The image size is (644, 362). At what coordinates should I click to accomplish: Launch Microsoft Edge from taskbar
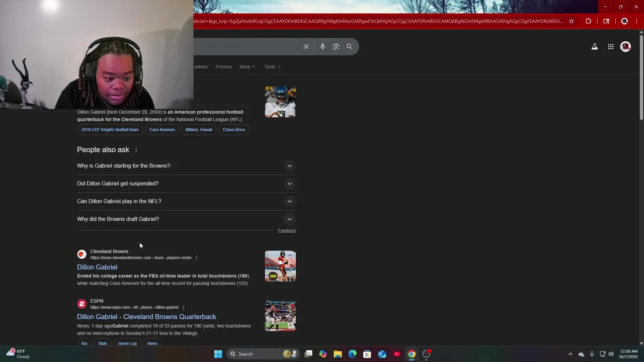point(352,354)
